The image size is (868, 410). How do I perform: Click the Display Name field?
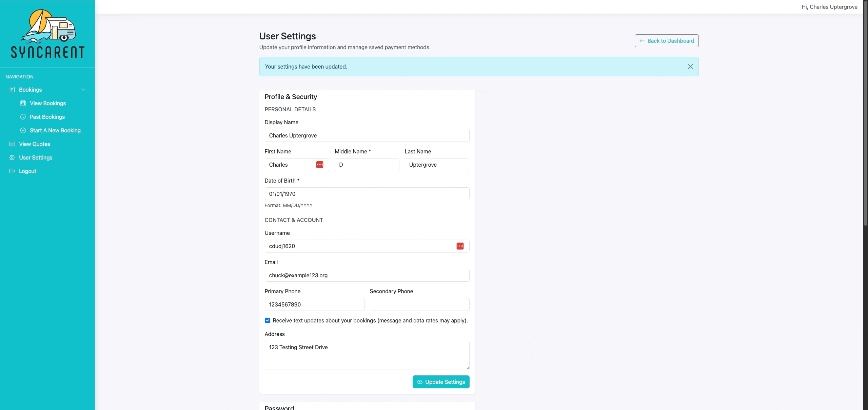coord(367,135)
